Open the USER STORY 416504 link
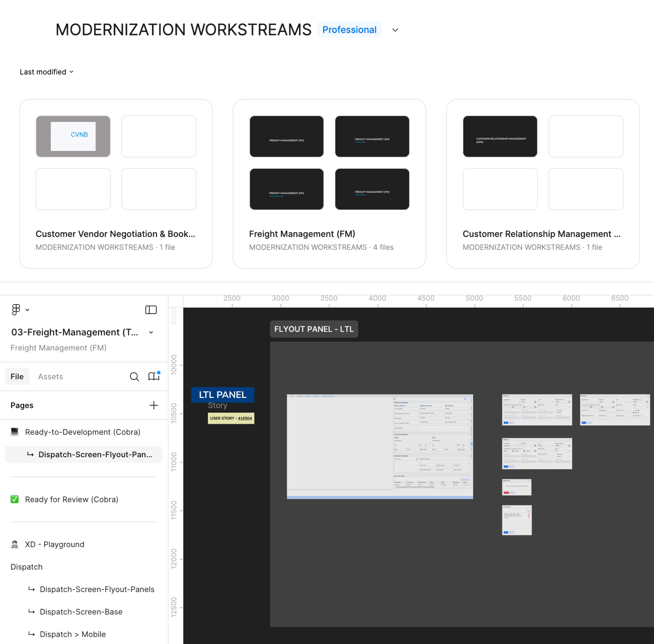 [x=245, y=418]
